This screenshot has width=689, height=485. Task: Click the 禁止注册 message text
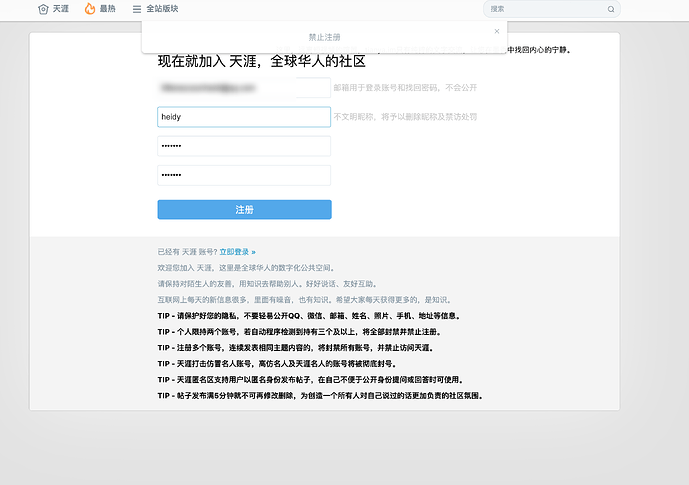tap(324, 37)
